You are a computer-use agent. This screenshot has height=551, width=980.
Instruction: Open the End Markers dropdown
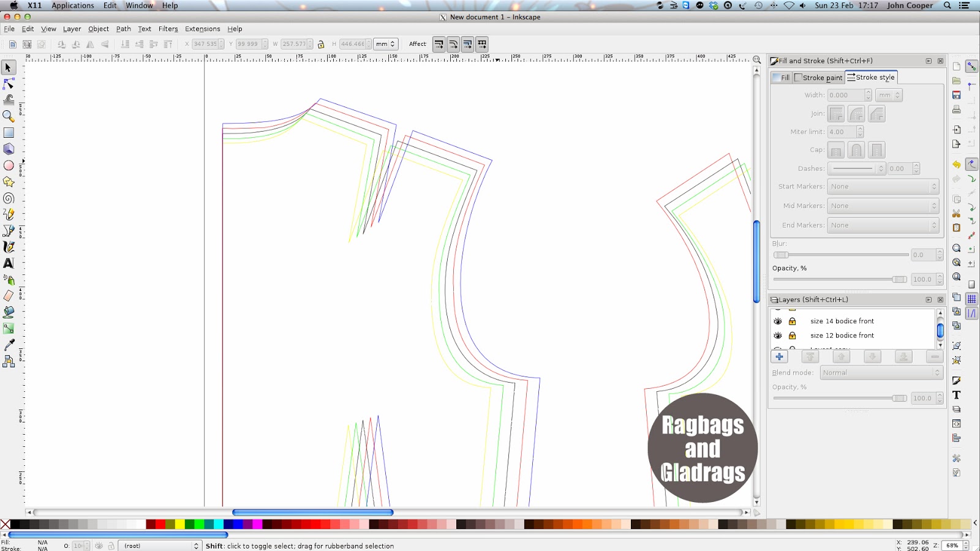point(884,225)
